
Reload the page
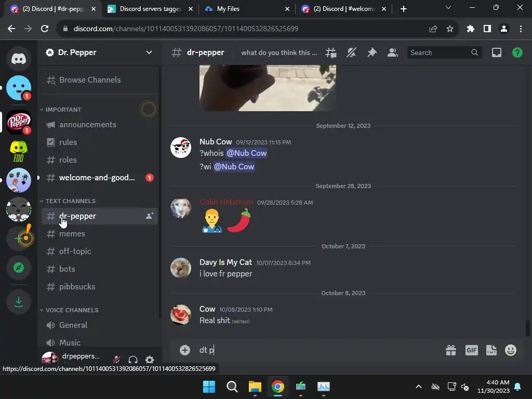tap(45, 29)
